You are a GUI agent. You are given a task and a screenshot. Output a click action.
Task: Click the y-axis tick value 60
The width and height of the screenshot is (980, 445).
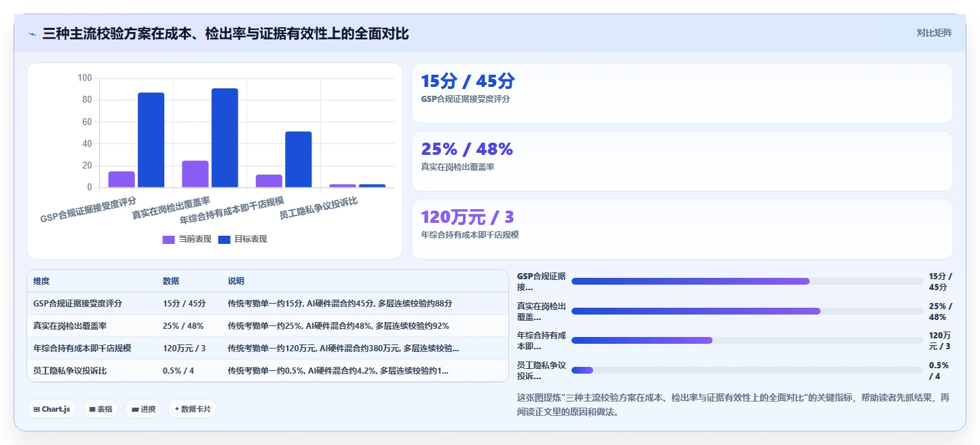coord(87,122)
